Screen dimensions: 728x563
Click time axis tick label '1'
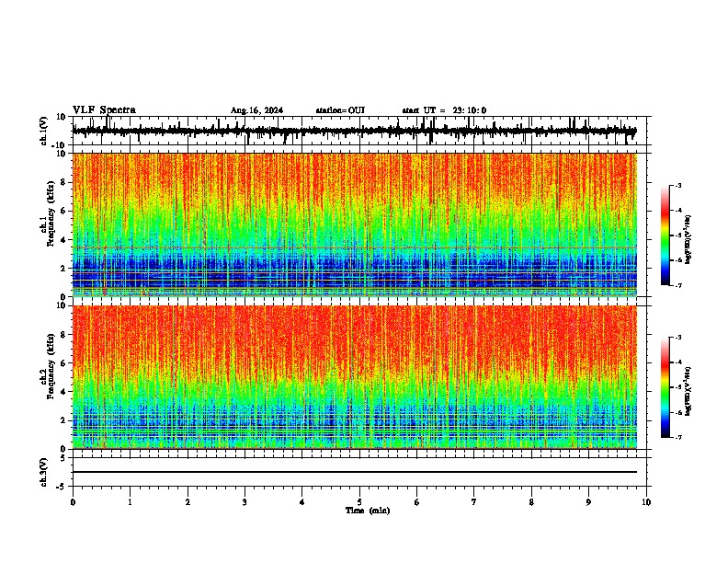[x=130, y=502]
